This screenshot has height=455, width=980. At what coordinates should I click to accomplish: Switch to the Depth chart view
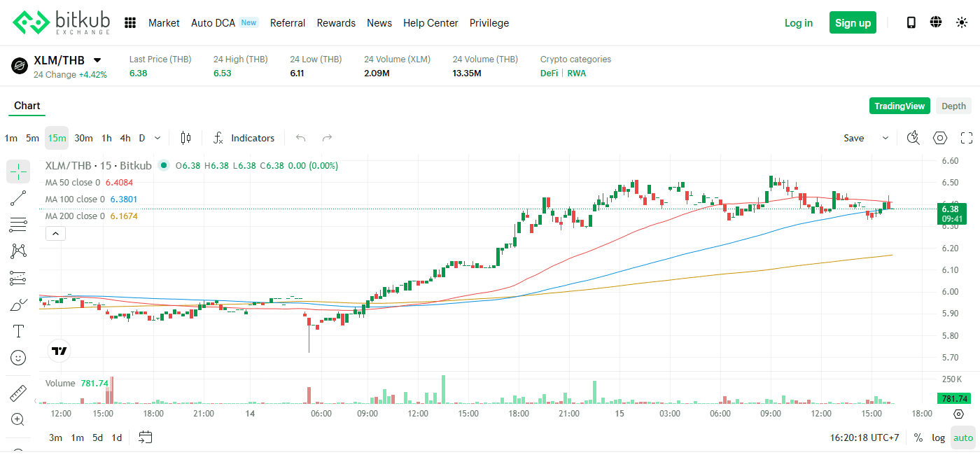pyautogui.click(x=953, y=106)
